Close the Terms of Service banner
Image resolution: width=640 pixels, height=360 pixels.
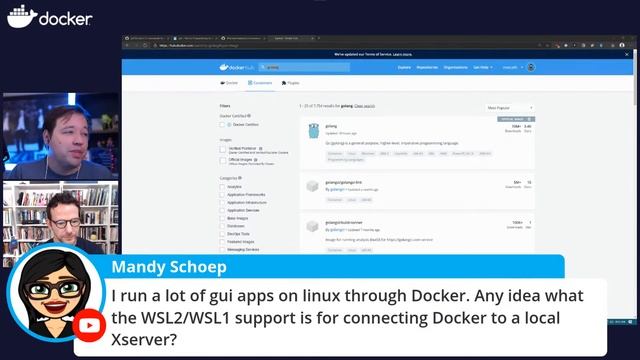[627, 54]
